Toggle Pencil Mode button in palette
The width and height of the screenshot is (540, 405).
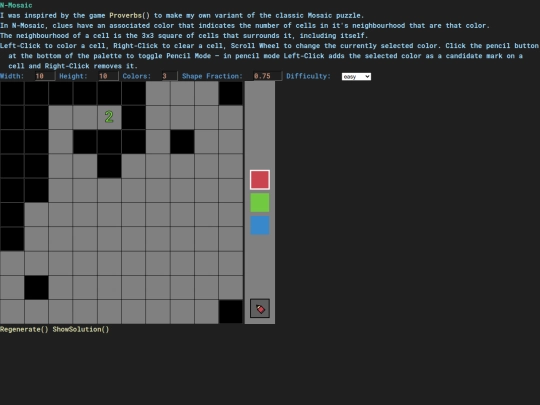click(260, 308)
